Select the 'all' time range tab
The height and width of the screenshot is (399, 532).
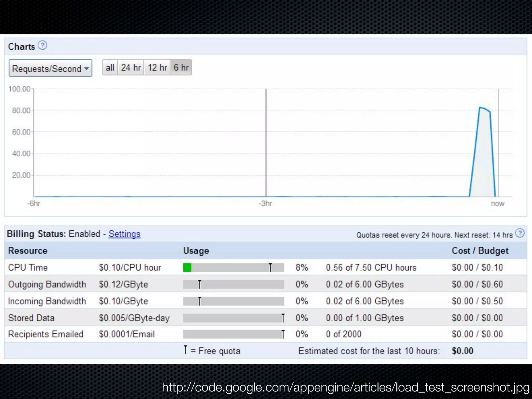(110, 68)
